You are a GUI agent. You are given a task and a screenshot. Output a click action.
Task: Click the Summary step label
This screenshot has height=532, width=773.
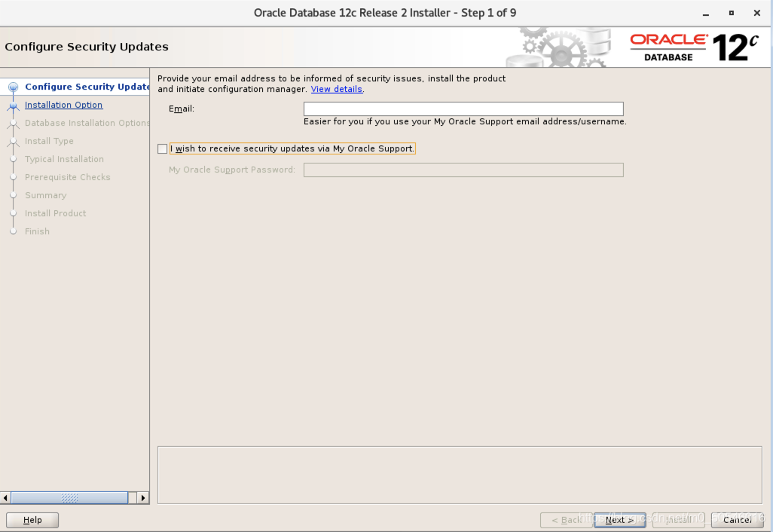[46, 195]
